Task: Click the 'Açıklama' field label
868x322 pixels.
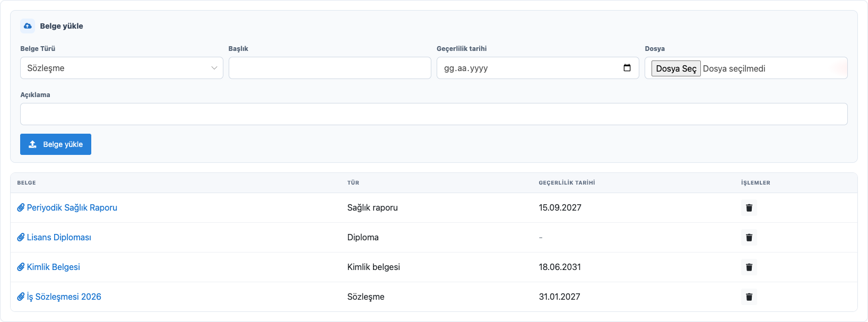Action: [35, 94]
